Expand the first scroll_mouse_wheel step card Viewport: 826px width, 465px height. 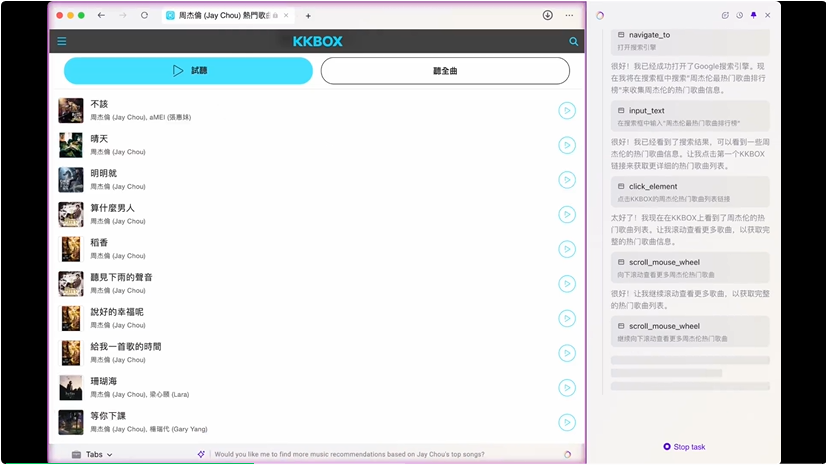tap(690, 268)
